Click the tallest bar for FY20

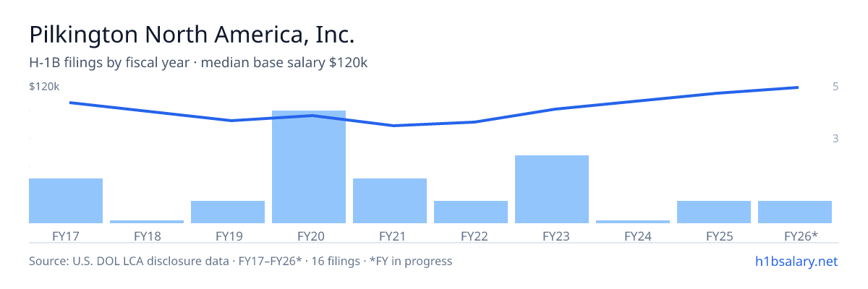pos(309,167)
